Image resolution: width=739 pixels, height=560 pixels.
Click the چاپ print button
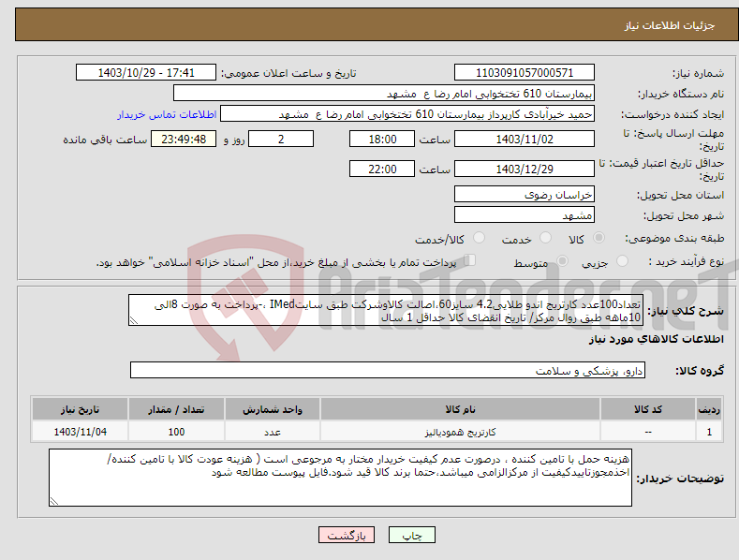click(412, 535)
